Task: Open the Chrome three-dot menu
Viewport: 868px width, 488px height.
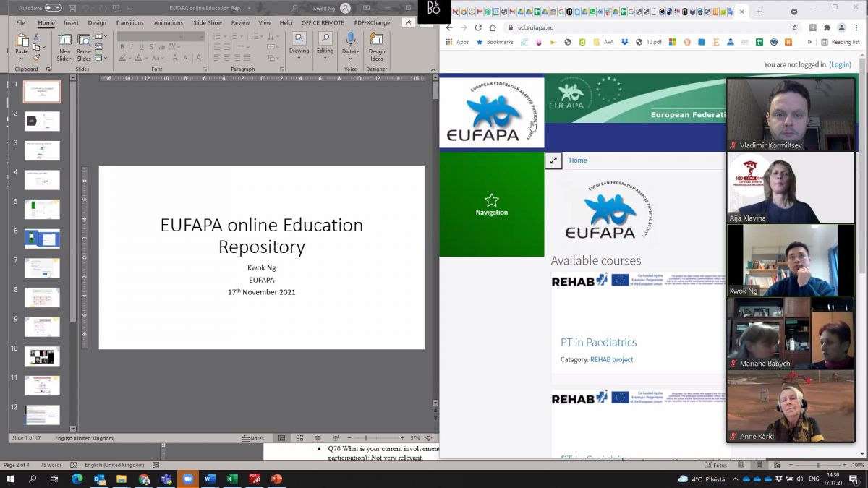Action: pyautogui.click(x=856, y=27)
